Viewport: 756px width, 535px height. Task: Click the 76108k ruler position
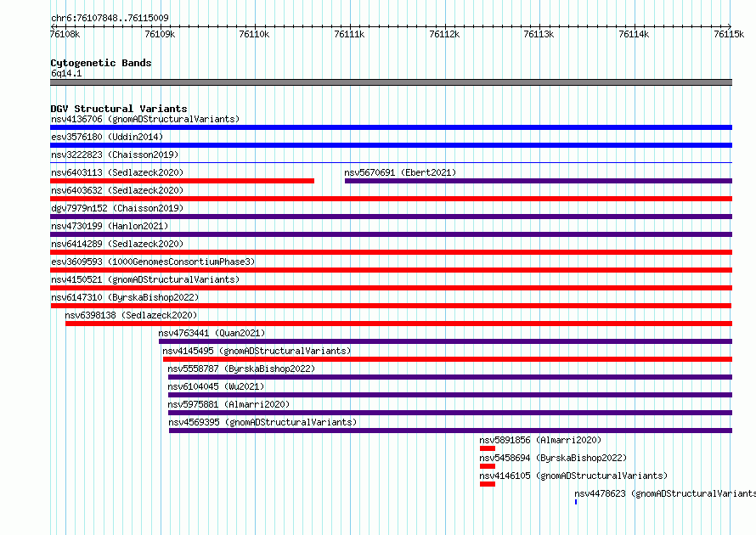pos(65,34)
